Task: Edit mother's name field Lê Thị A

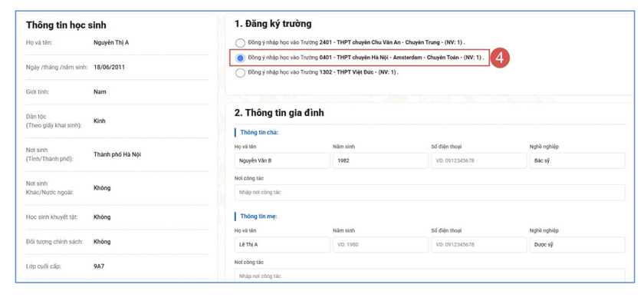Action: 282,245
